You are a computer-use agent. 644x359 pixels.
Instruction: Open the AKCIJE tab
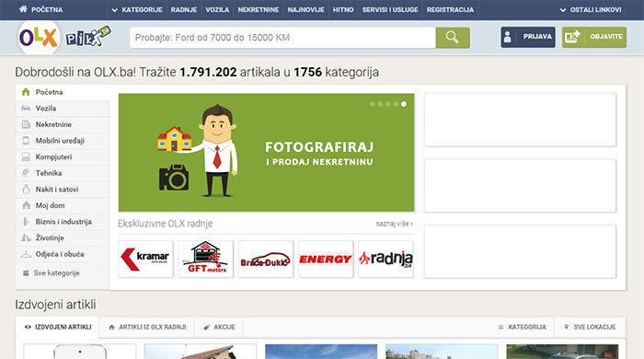[219, 327]
